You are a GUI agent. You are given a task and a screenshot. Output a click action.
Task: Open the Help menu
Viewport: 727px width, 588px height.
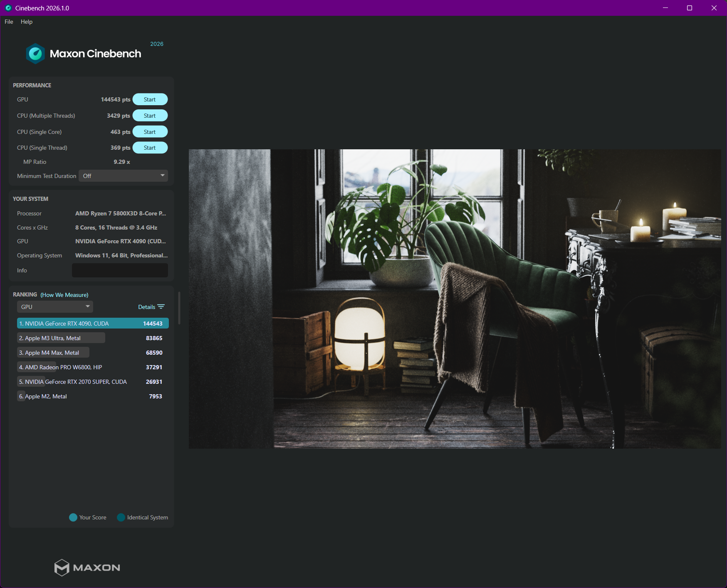[27, 22]
